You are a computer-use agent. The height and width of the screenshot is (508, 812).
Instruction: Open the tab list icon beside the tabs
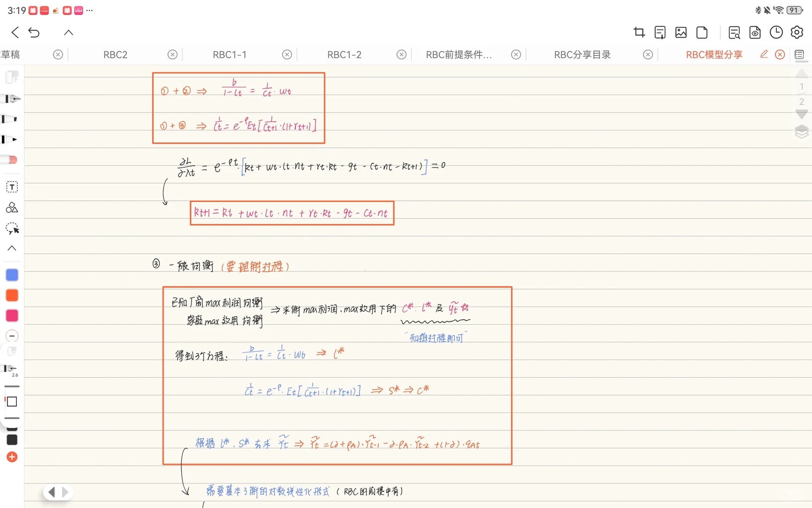coord(799,55)
